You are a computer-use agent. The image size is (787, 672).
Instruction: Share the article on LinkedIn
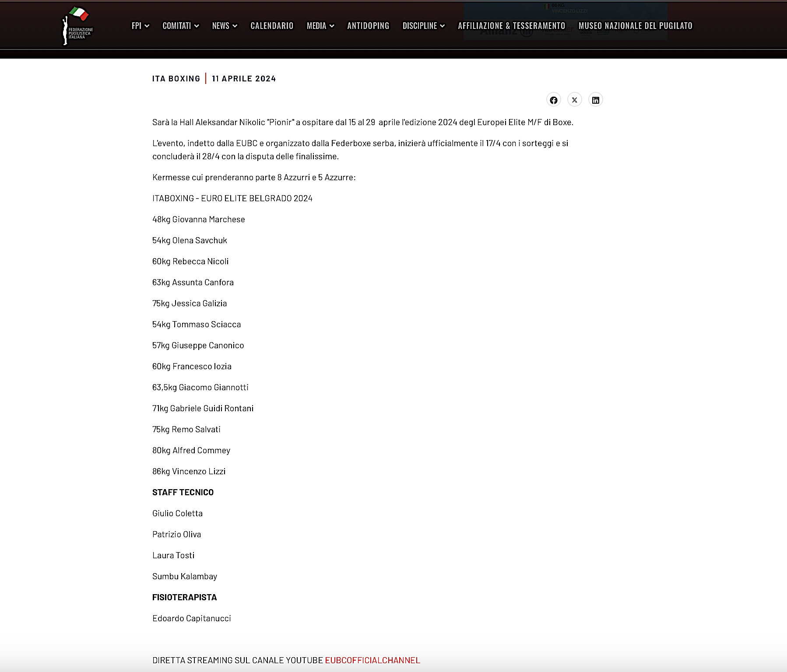click(x=595, y=100)
